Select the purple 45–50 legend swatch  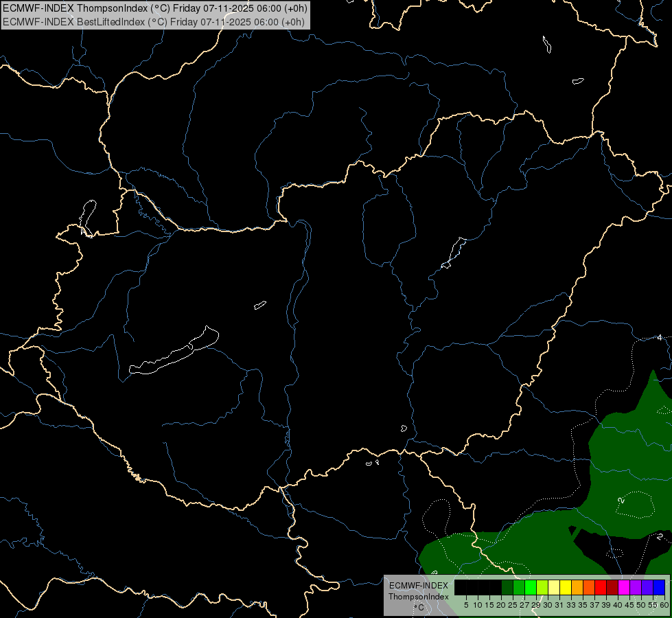click(636, 587)
